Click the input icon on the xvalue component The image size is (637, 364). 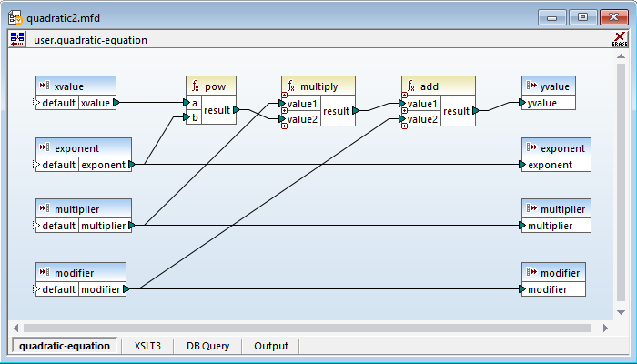[x=45, y=86]
